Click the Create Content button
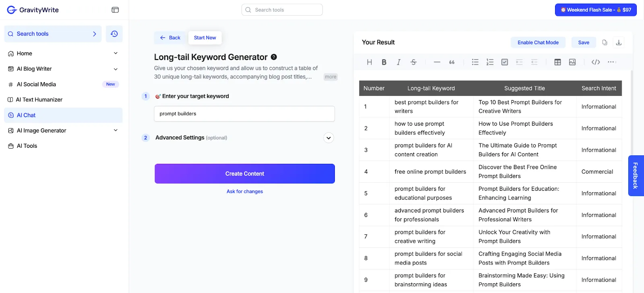The width and height of the screenshot is (644, 293). click(x=245, y=173)
